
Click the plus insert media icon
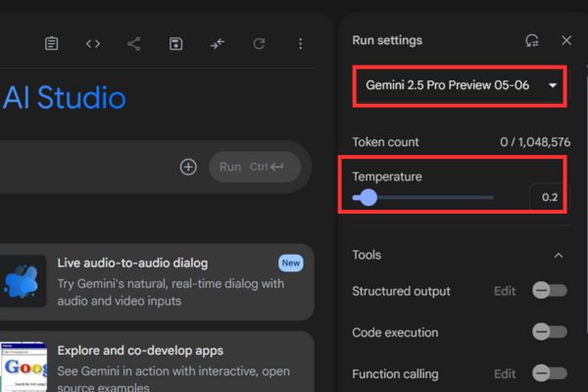coord(188,167)
